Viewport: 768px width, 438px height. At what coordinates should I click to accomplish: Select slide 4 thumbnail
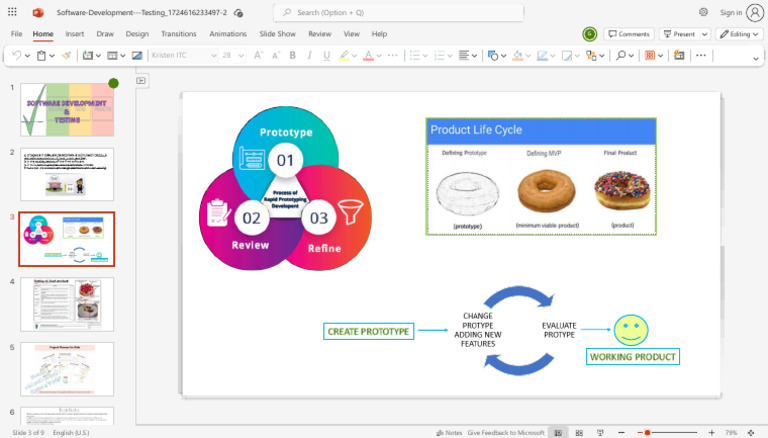click(x=67, y=304)
